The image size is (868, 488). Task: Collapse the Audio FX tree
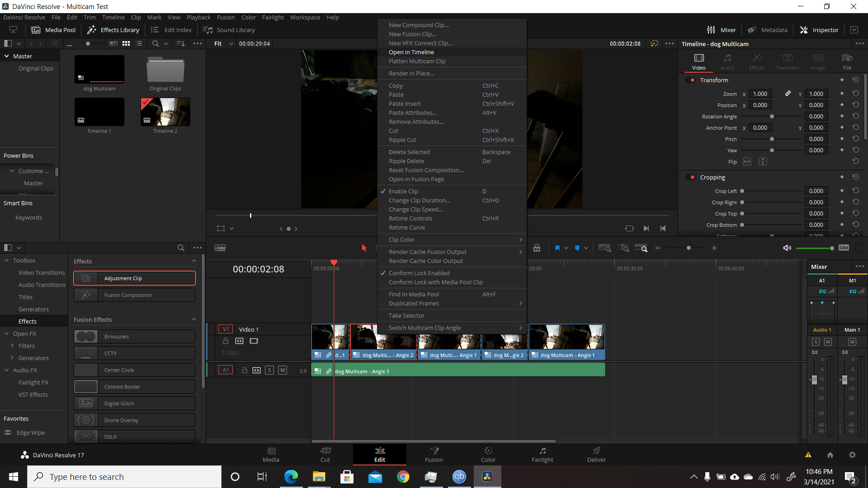7,370
